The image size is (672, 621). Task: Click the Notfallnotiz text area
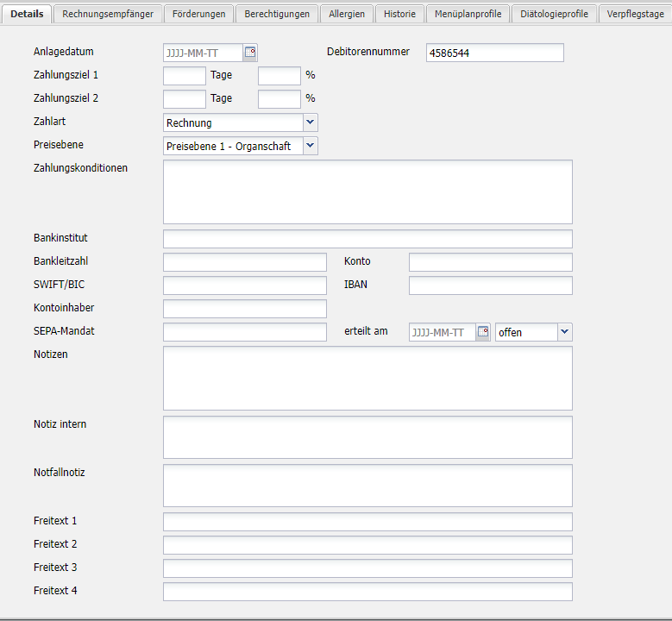(367, 486)
